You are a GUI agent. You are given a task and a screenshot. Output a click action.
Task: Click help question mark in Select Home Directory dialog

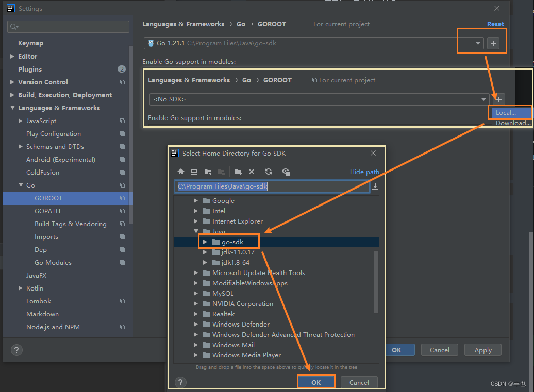tap(180, 382)
